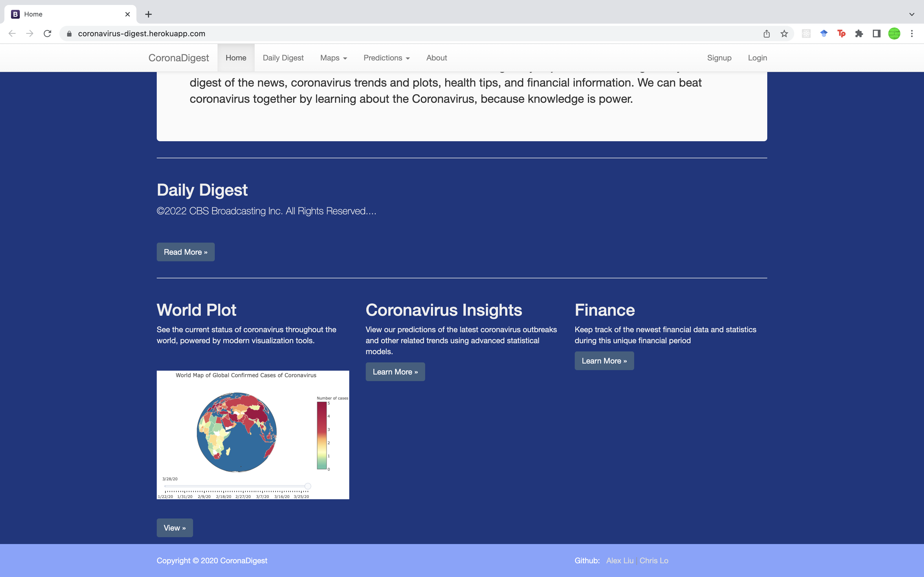The width and height of the screenshot is (924, 577).
Task: Click the Finance Learn More button
Action: click(604, 360)
